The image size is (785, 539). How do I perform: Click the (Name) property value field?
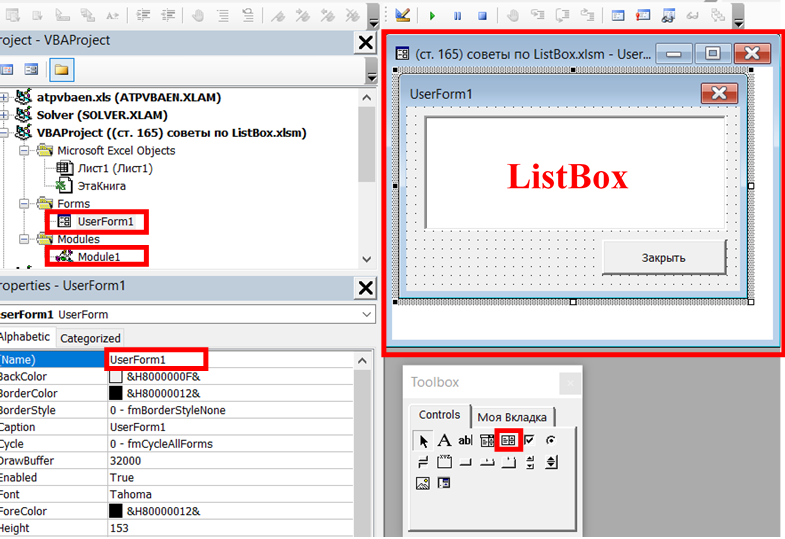pyautogui.click(x=230, y=359)
